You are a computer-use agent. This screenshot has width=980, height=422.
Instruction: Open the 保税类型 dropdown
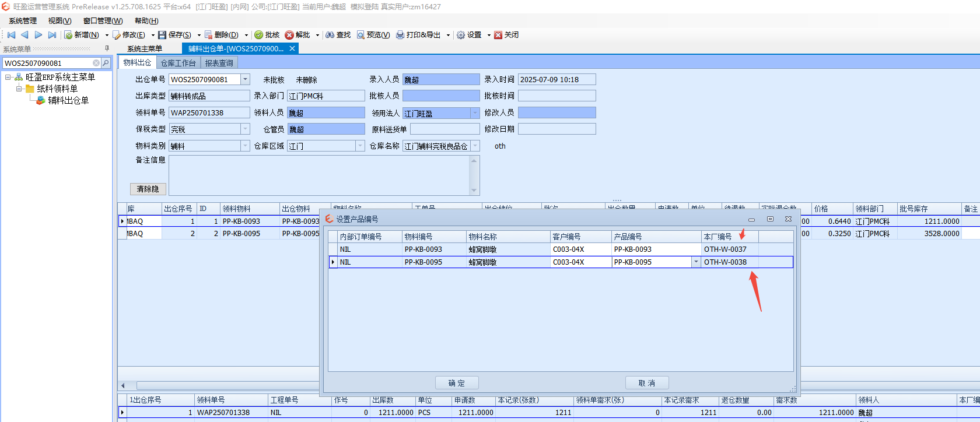point(246,129)
